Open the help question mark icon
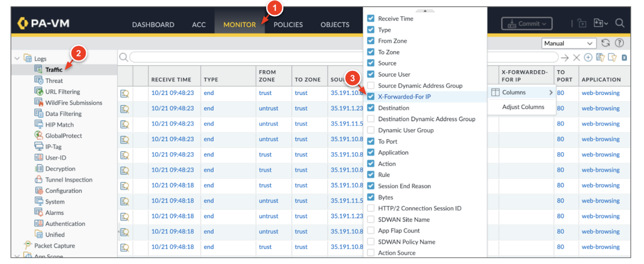 [x=619, y=43]
